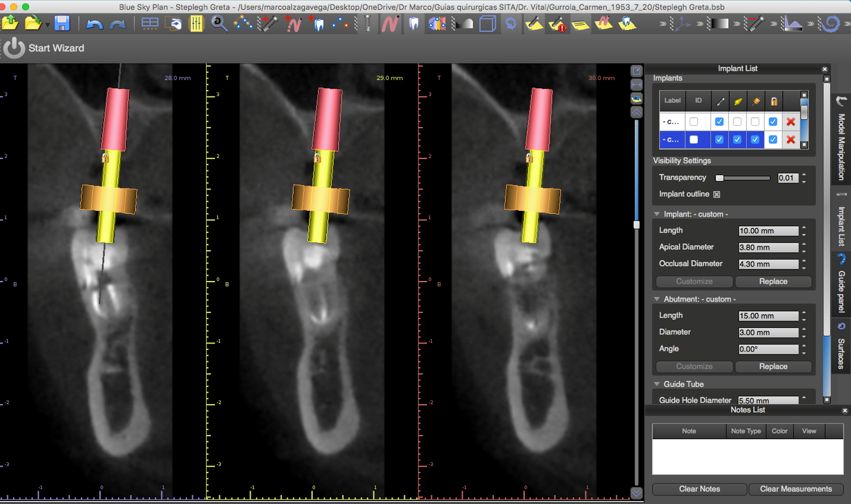Toggle the blue head profile icon
The height and width of the screenshot is (504, 851).
[511, 24]
